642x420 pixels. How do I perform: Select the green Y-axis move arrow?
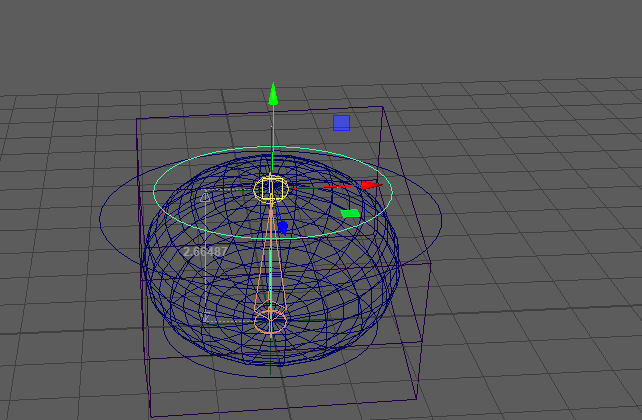tap(273, 94)
